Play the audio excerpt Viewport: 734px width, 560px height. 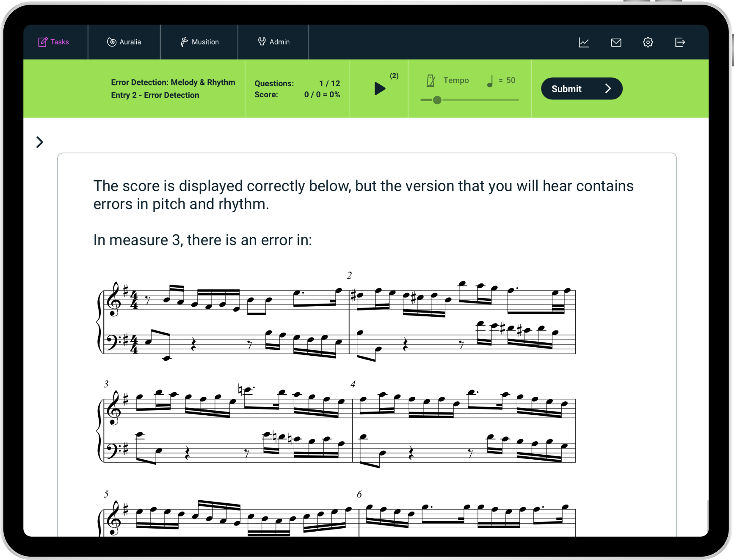379,89
